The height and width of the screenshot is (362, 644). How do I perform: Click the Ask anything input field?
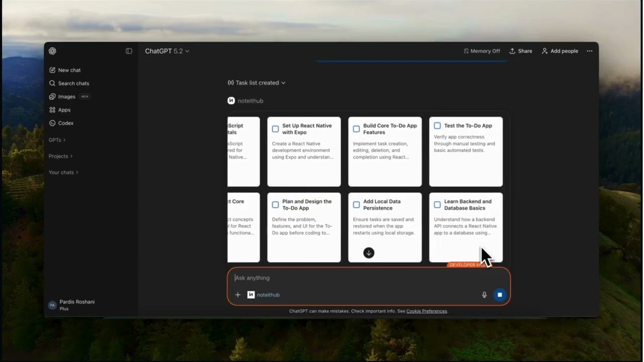click(x=369, y=278)
